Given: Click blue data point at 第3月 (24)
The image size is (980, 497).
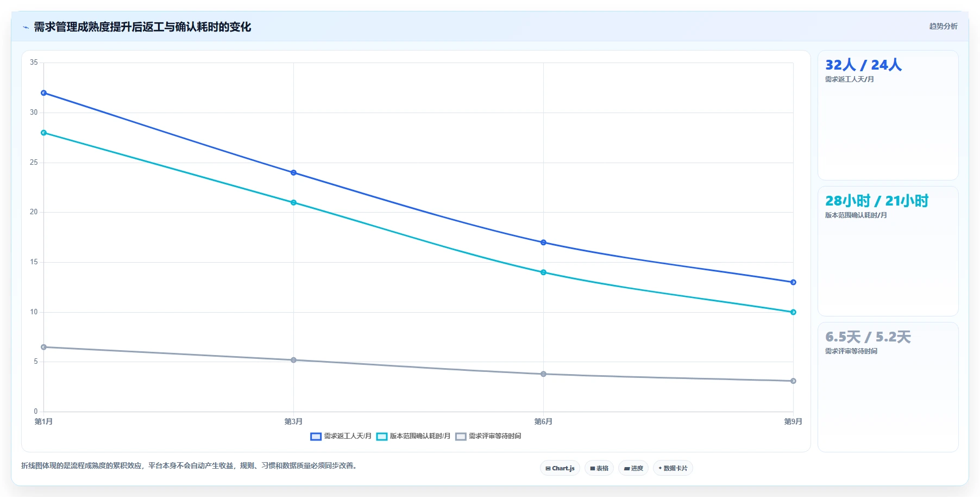Looking at the screenshot, I should 293,173.
